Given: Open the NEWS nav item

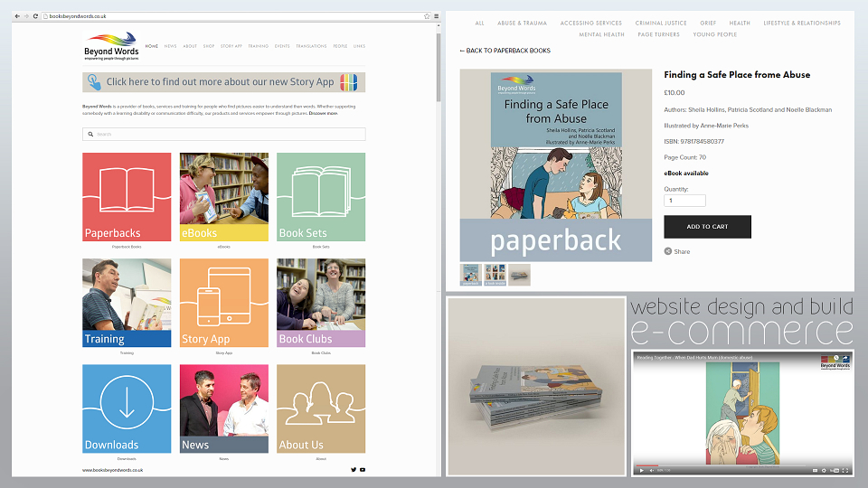Looking at the screenshot, I should coord(171,46).
